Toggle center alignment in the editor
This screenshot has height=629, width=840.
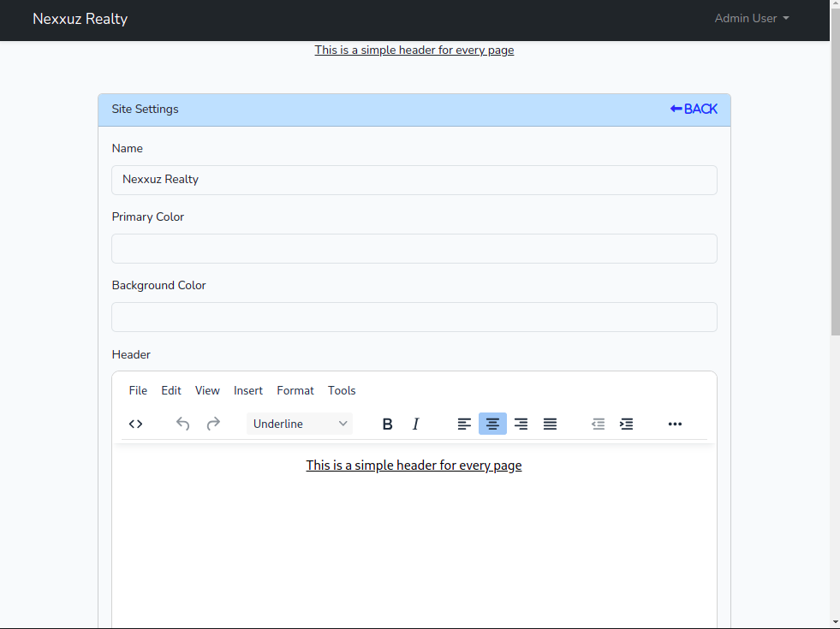click(492, 424)
